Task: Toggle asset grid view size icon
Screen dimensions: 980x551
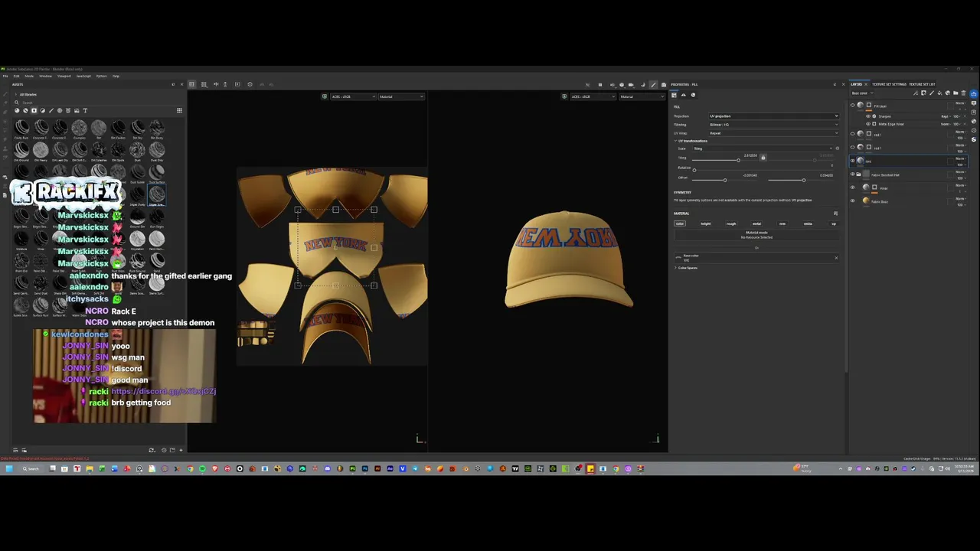Action: pyautogui.click(x=179, y=110)
